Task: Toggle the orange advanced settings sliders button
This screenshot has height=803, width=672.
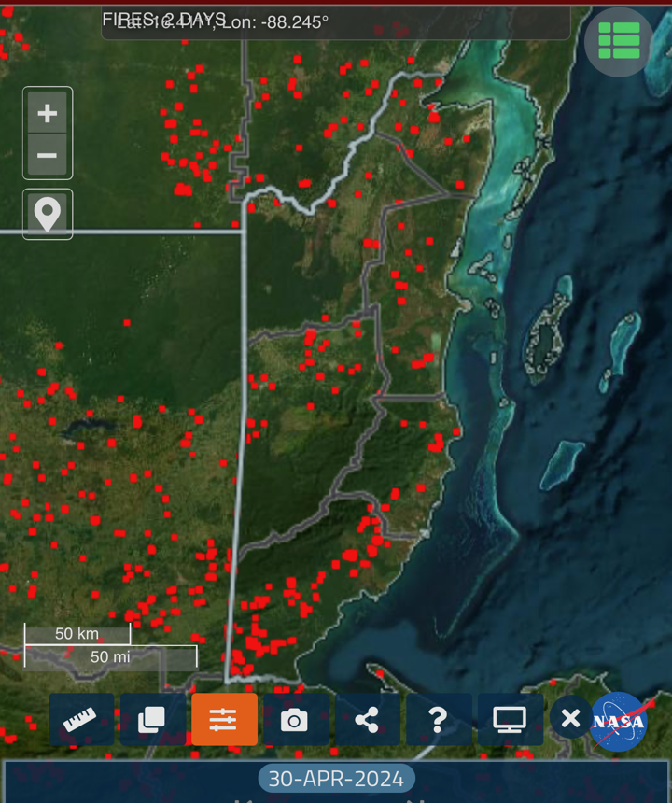Action: (x=224, y=719)
